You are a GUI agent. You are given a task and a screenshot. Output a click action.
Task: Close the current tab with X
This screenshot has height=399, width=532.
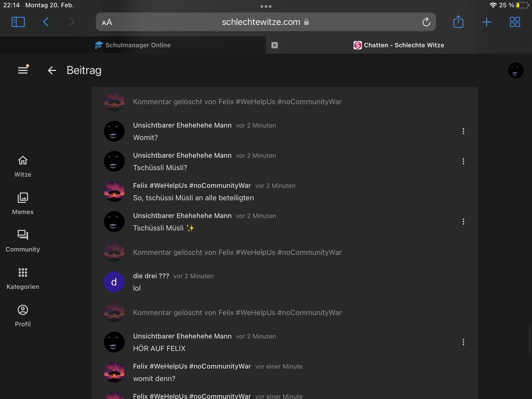coord(274,45)
